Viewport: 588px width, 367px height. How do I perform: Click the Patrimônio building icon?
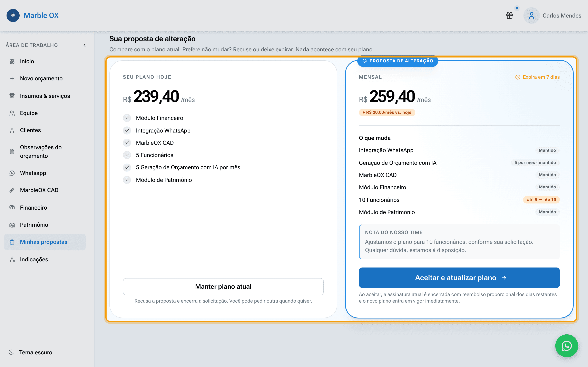[12, 225]
